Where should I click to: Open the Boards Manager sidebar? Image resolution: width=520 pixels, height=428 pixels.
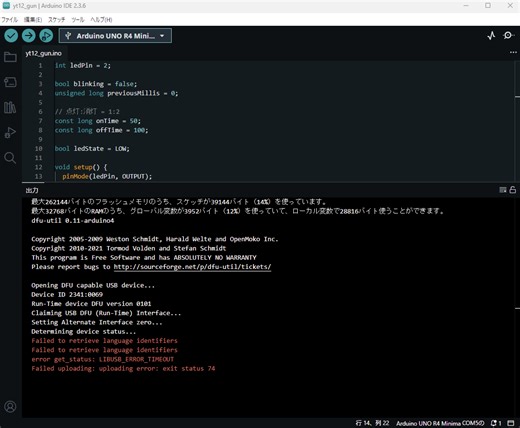point(10,82)
